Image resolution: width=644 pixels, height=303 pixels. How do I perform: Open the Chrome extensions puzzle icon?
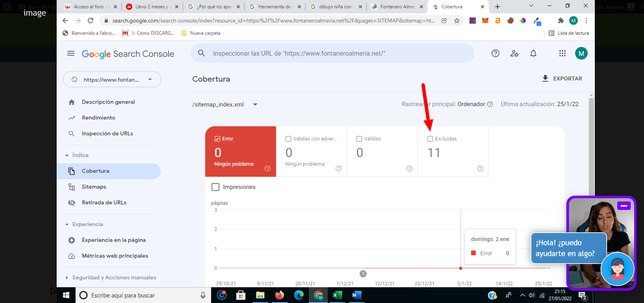click(561, 21)
